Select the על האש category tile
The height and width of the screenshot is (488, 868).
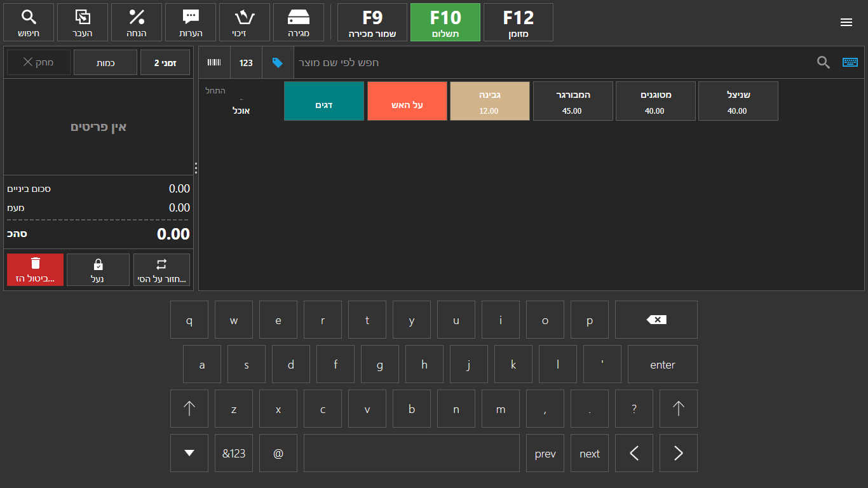click(x=407, y=101)
